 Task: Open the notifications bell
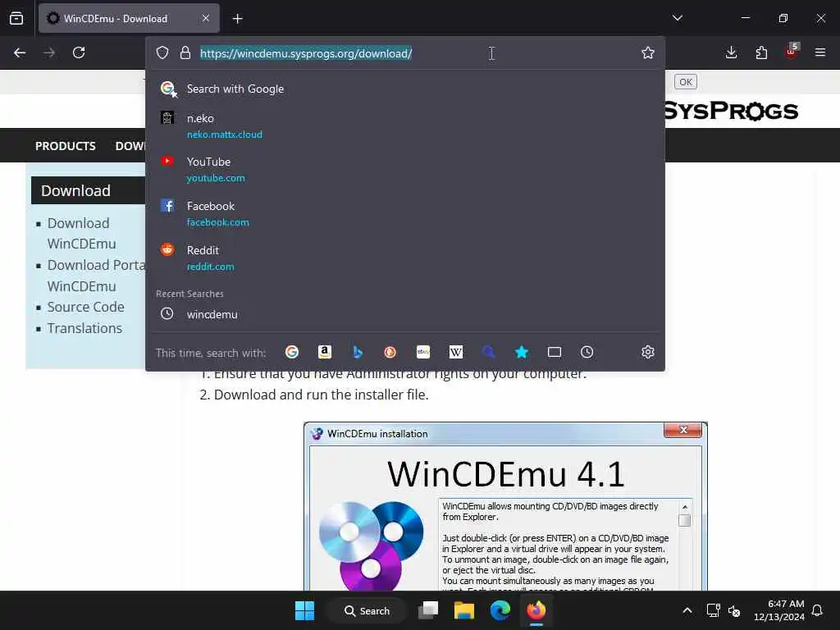[x=818, y=610]
